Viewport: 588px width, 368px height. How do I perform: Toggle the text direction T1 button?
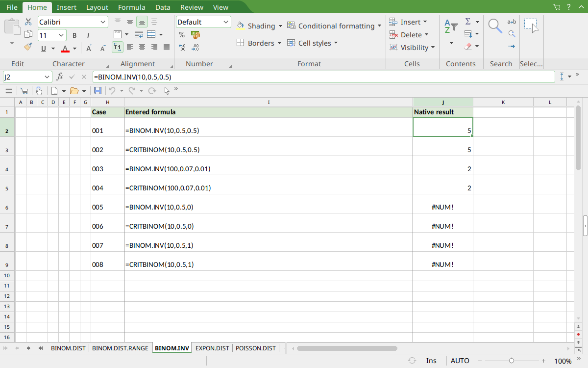click(x=118, y=47)
